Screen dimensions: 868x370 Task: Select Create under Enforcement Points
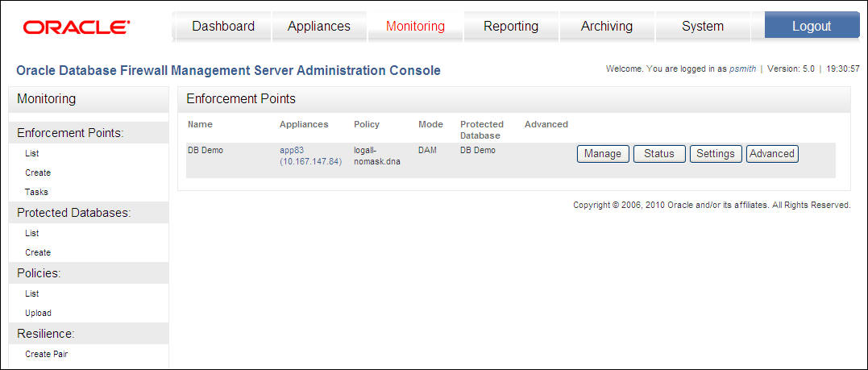[38, 173]
